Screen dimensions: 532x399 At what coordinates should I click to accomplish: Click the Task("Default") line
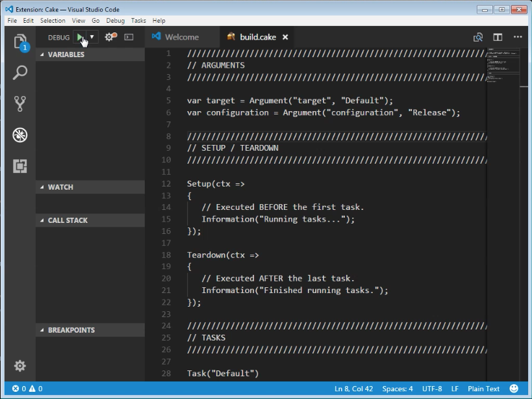click(223, 374)
